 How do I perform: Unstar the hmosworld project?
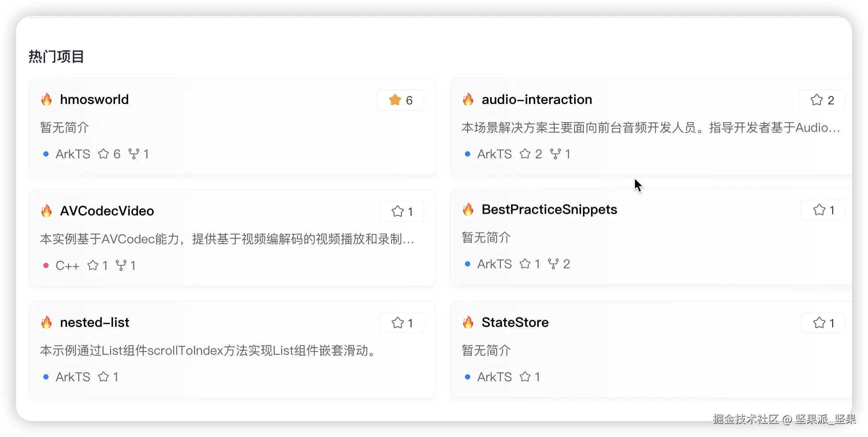pyautogui.click(x=400, y=100)
